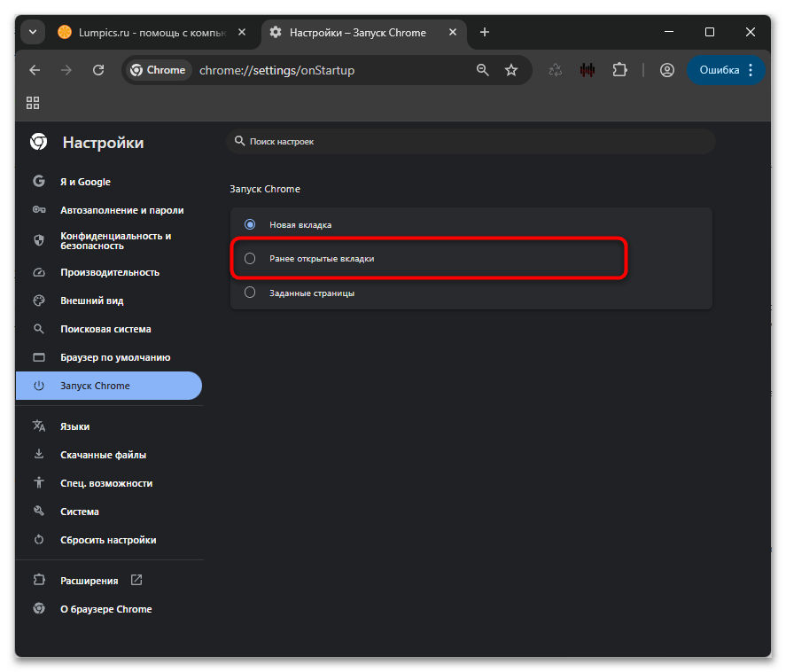The width and height of the screenshot is (786, 672).
Task: Open Скачанные файлы settings section
Action: click(109, 455)
